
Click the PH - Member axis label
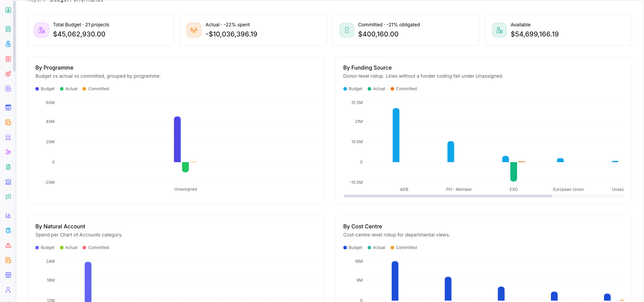(459, 190)
